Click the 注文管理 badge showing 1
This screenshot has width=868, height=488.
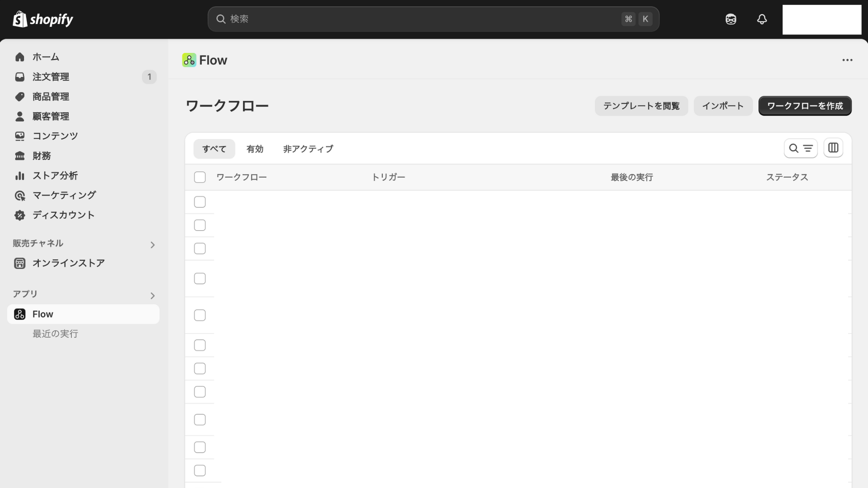point(149,77)
